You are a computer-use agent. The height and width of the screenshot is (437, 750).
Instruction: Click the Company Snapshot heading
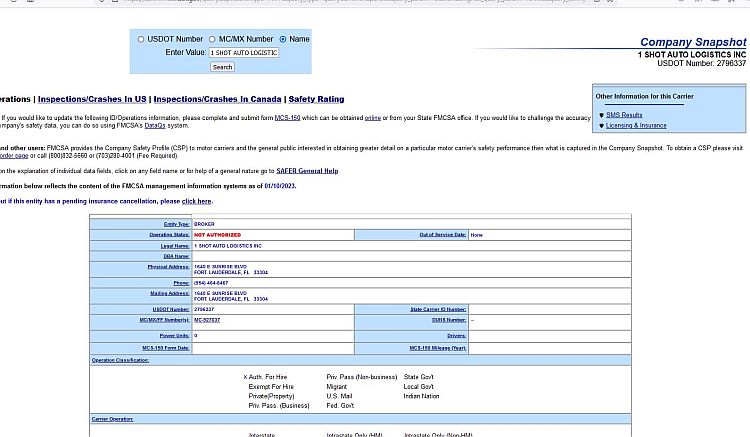click(693, 42)
